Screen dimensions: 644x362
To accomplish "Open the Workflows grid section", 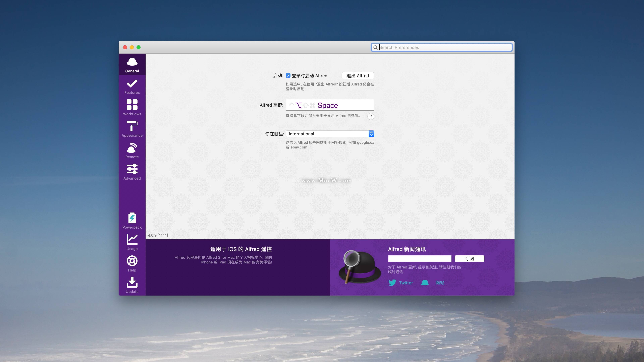I will pos(132,108).
